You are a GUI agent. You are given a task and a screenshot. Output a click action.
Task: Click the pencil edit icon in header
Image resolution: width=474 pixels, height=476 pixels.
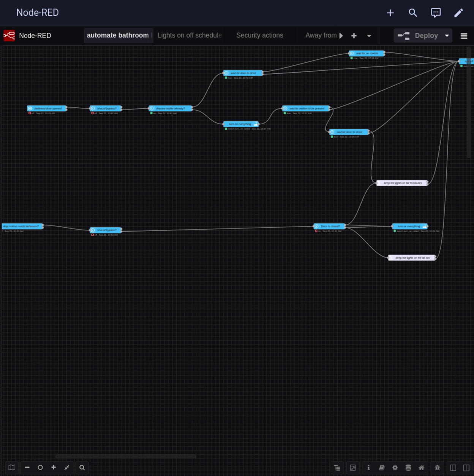pos(459,13)
